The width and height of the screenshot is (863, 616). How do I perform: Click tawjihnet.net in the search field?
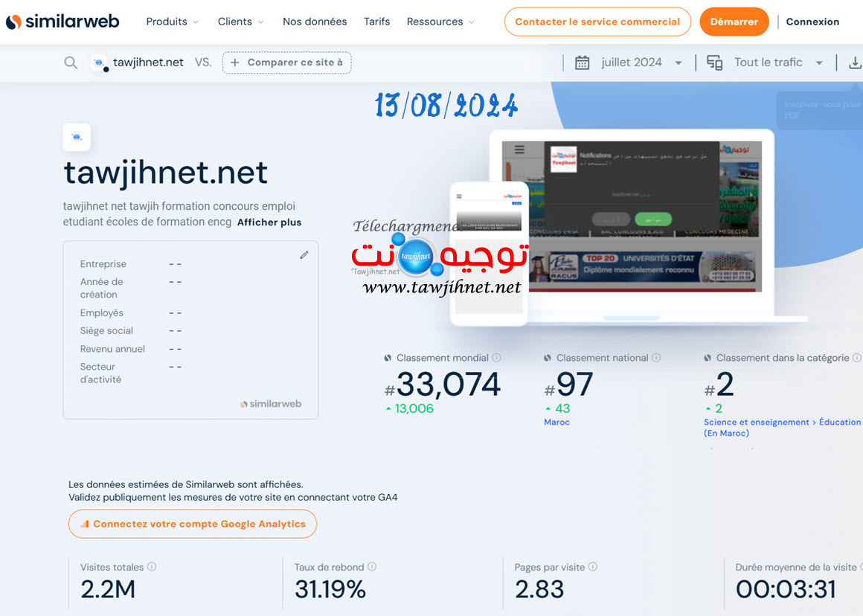click(148, 62)
